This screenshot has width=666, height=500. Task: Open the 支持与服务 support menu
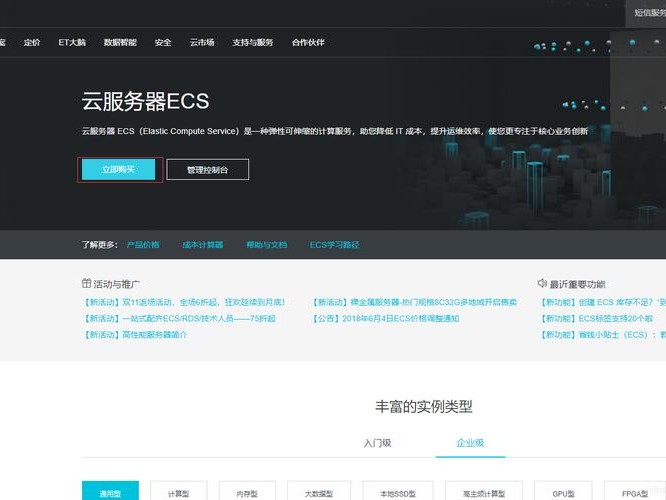(x=253, y=42)
